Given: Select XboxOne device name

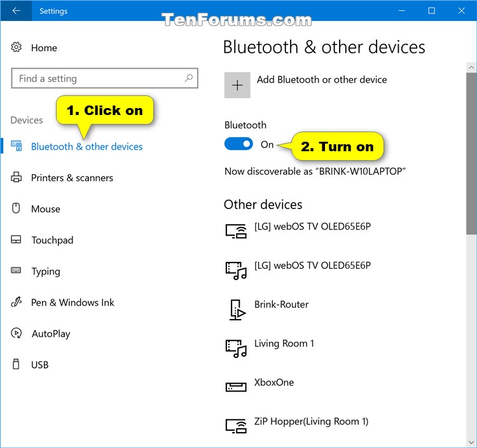Looking at the screenshot, I should click(x=274, y=383).
